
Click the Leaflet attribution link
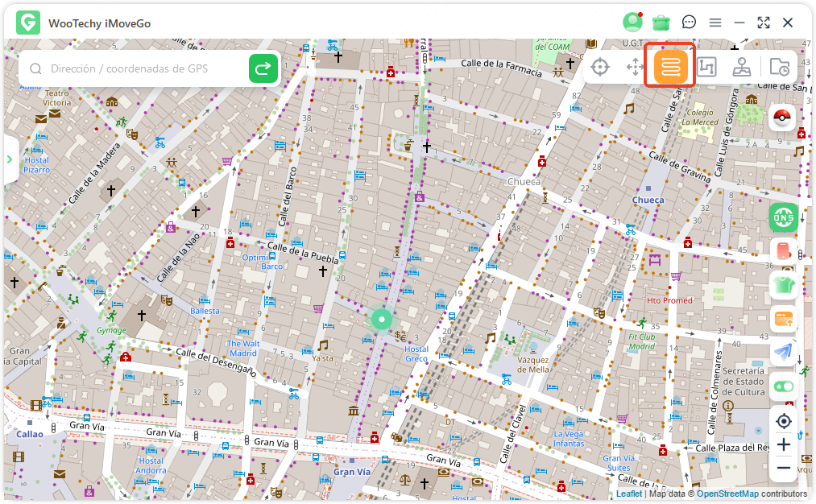tap(628, 494)
